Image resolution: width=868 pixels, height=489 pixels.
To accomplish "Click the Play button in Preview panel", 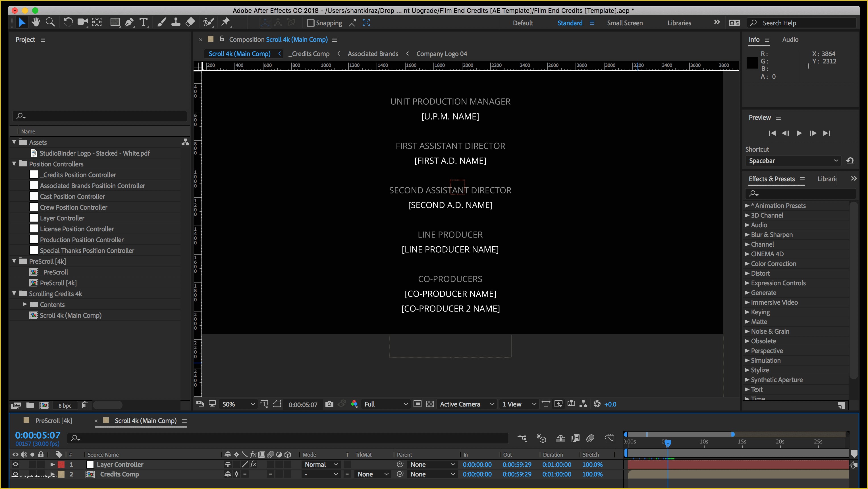I will pyautogui.click(x=799, y=132).
